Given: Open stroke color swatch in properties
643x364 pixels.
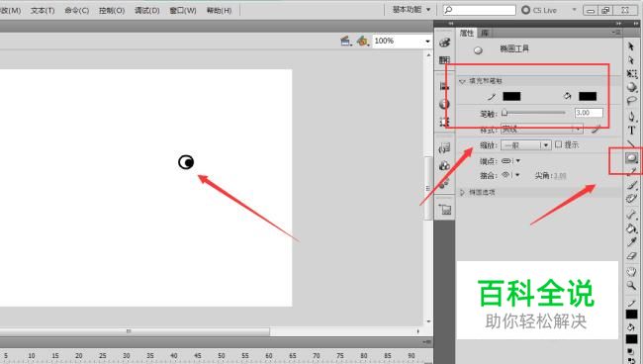Looking at the screenshot, I should click(511, 96).
